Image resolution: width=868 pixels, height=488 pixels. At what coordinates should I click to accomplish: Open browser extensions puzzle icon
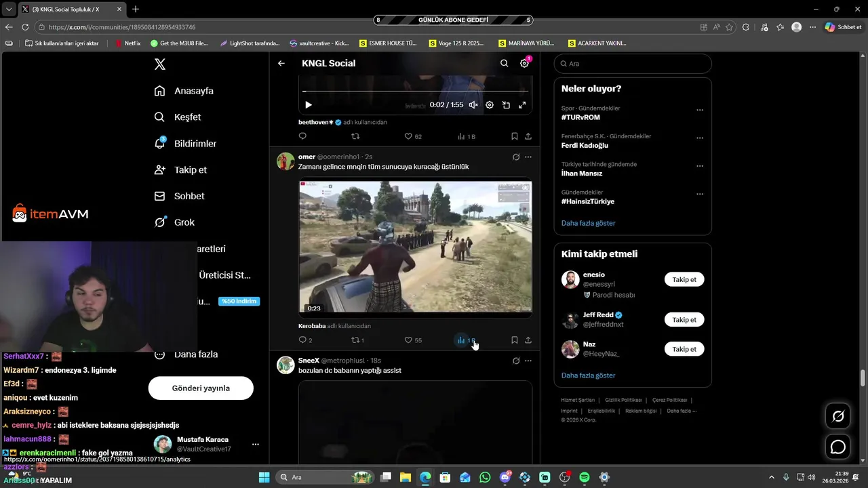click(746, 27)
